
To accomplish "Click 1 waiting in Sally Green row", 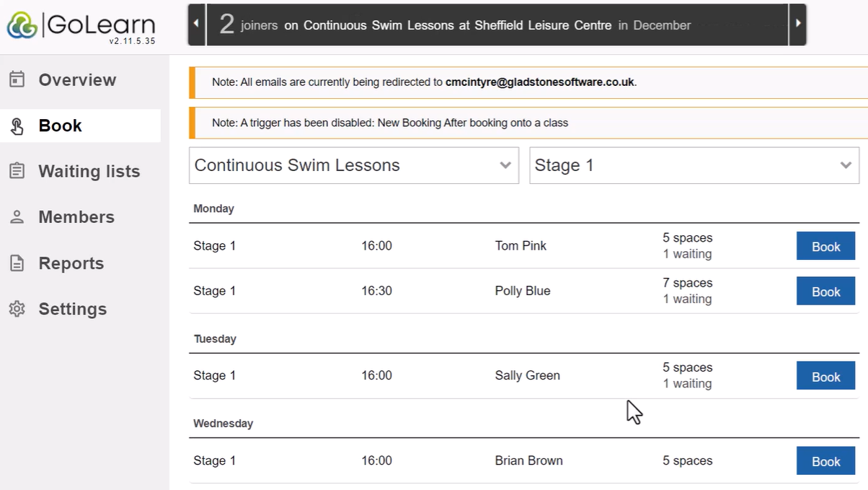I will coord(687,384).
